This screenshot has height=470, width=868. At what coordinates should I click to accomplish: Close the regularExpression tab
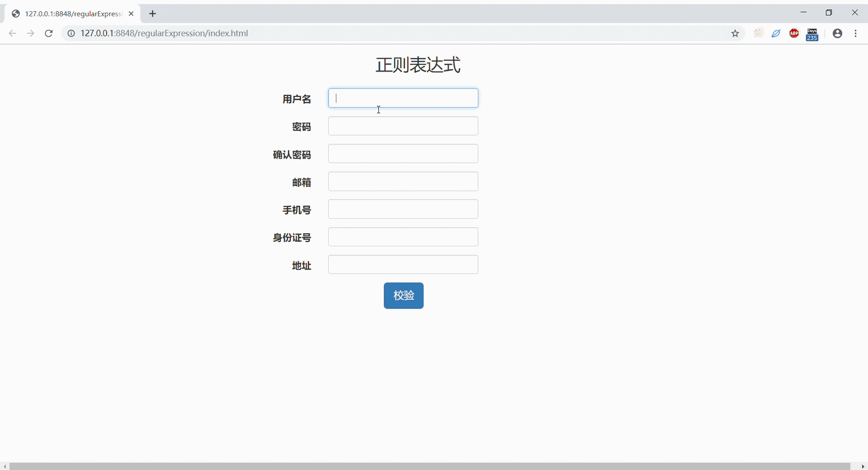[131, 14]
